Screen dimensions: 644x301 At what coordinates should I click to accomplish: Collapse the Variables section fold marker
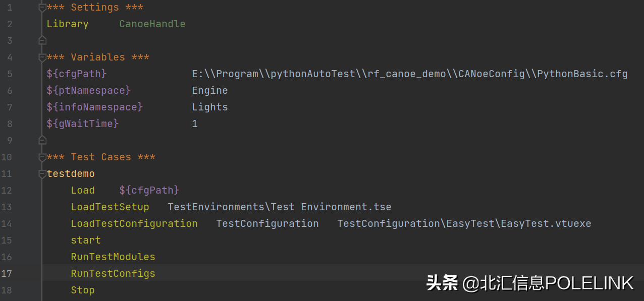pyautogui.click(x=42, y=57)
